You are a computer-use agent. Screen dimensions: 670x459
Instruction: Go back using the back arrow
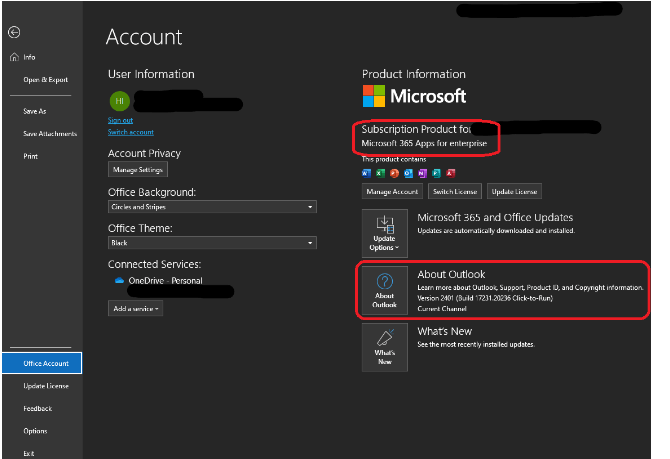click(14, 32)
